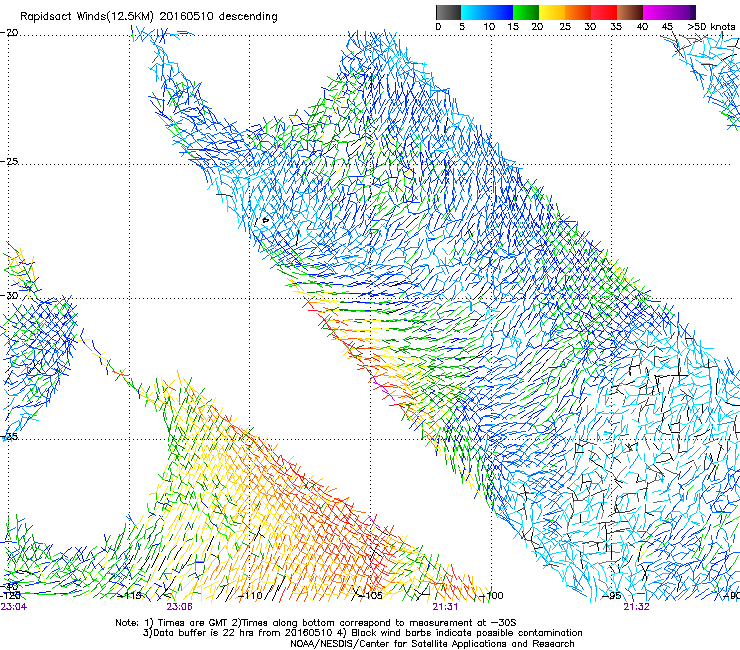Click the Rapidscat Winds title text

click(149, 17)
